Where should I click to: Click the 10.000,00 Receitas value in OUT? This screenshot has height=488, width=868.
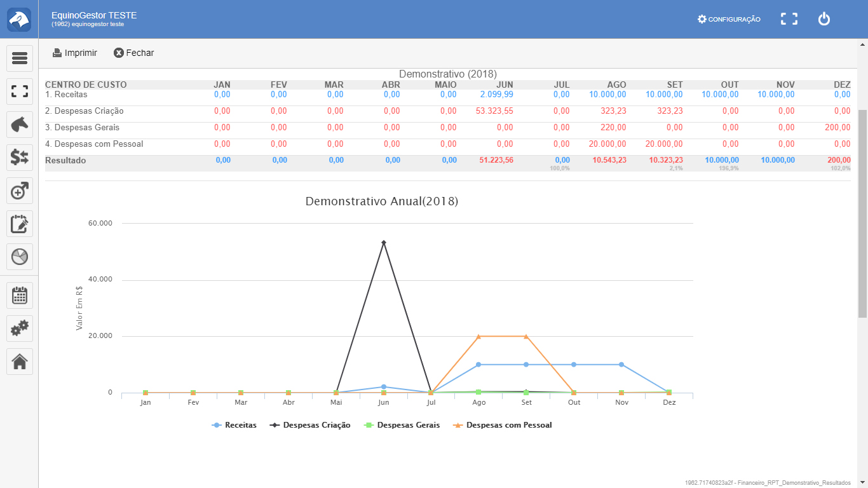click(x=720, y=94)
